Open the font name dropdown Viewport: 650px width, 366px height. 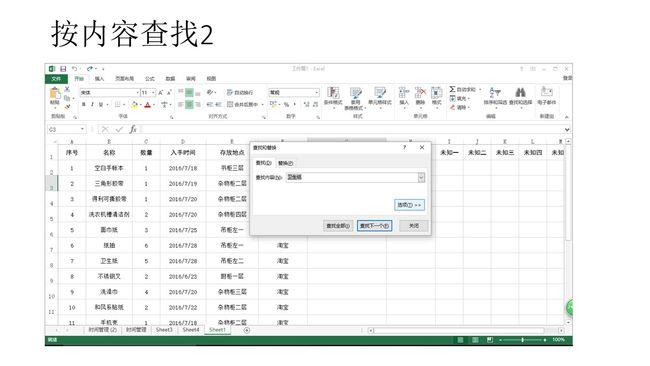[x=137, y=92]
